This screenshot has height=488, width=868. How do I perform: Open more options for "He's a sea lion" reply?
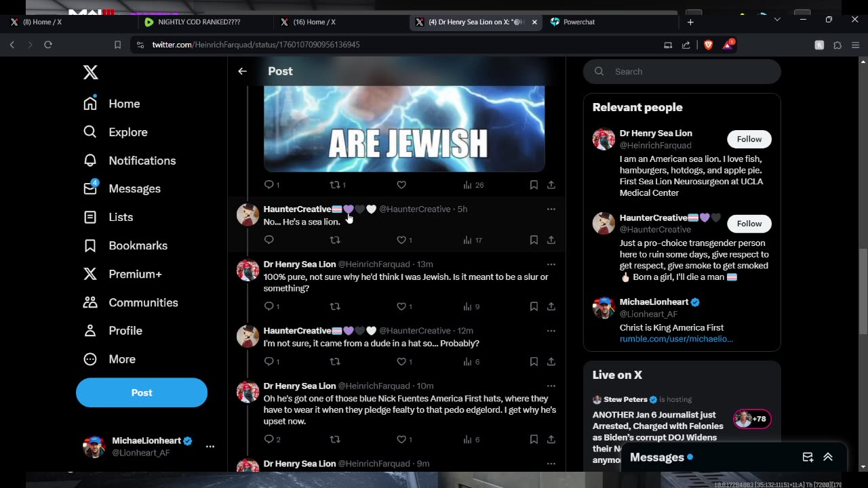(x=551, y=209)
